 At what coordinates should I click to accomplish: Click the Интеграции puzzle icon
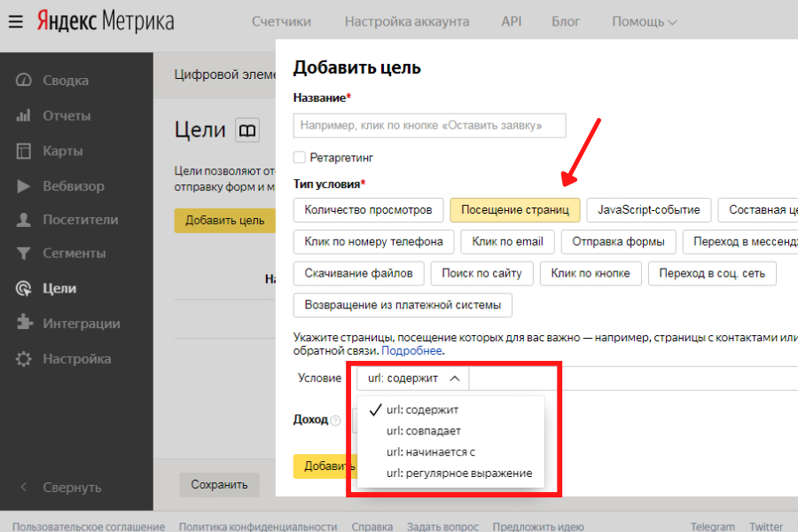pyautogui.click(x=25, y=324)
